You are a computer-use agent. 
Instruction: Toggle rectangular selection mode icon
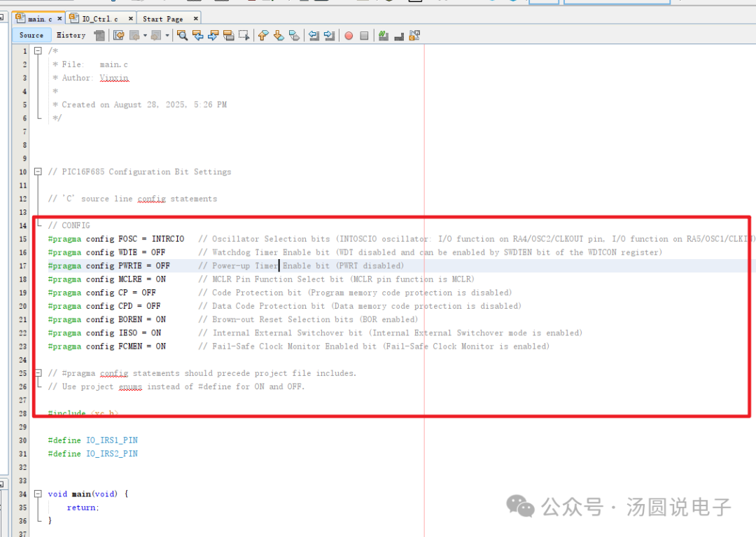click(x=244, y=35)
